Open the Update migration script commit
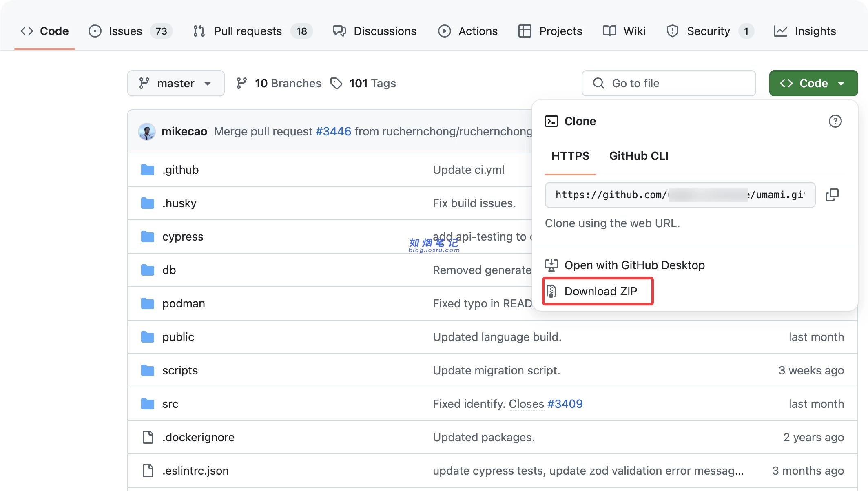Screen dimensions: 868x491 [496, 370]
